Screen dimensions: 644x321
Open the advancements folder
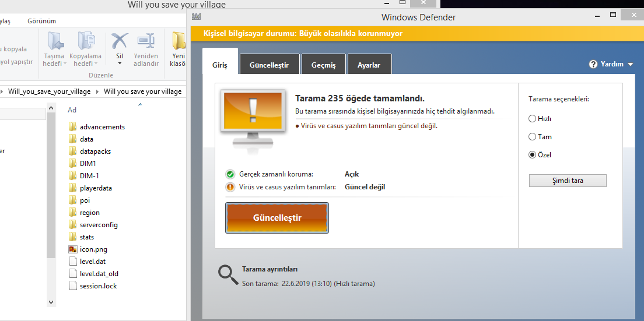(102, 126)
